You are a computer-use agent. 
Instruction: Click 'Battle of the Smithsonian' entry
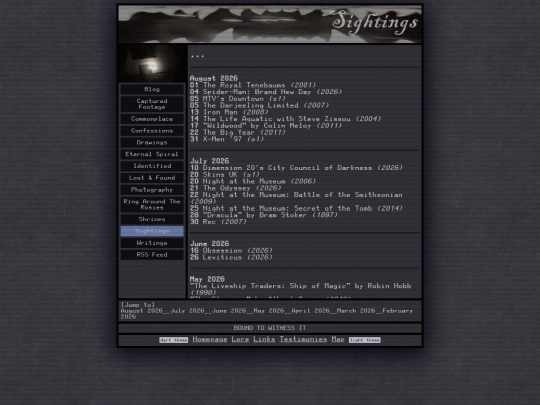296,198
